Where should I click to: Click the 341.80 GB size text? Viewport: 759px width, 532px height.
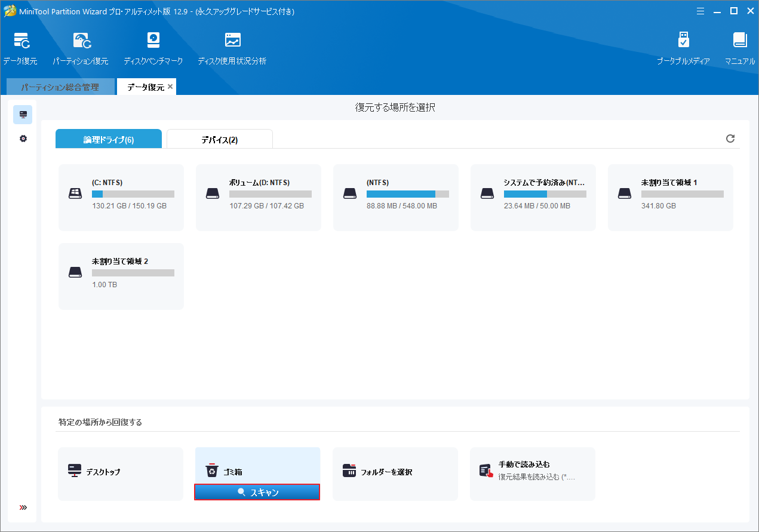click(x=659, y=206)
